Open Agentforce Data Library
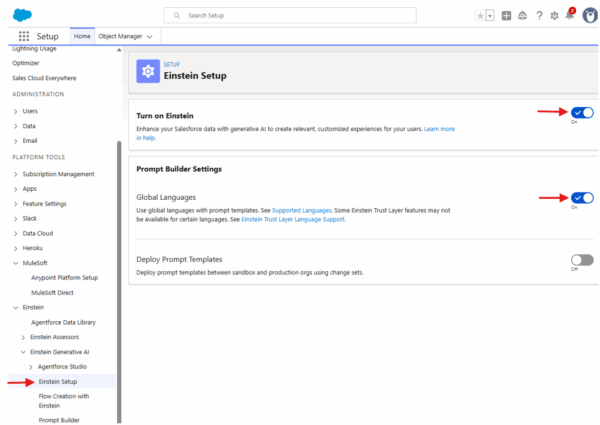600x425 pixels. coord(64,322)
